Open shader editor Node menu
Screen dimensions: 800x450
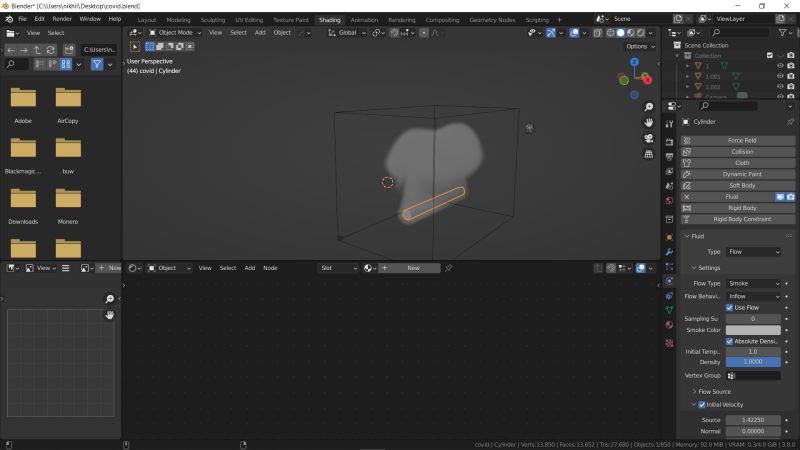270,268
